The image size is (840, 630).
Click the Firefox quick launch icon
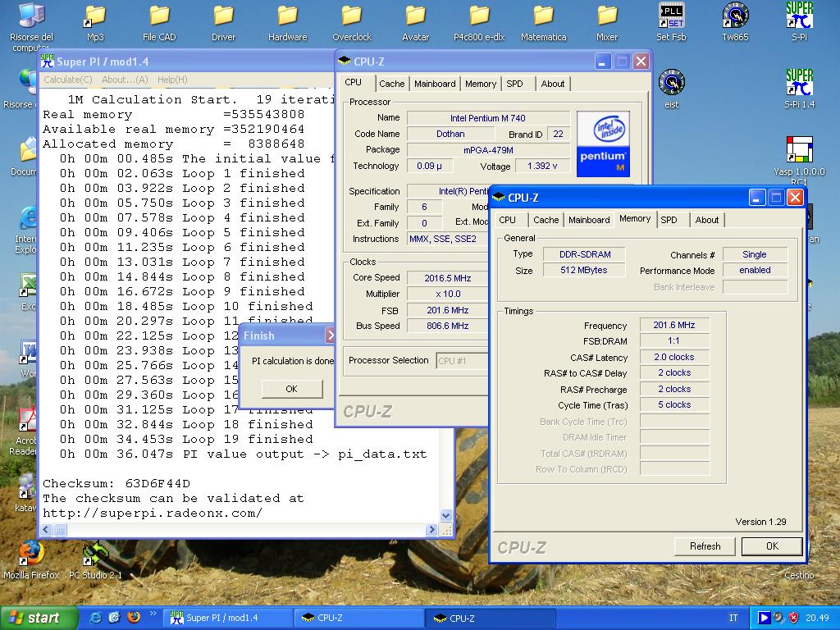pyautogui.click(x=133, y=618)
